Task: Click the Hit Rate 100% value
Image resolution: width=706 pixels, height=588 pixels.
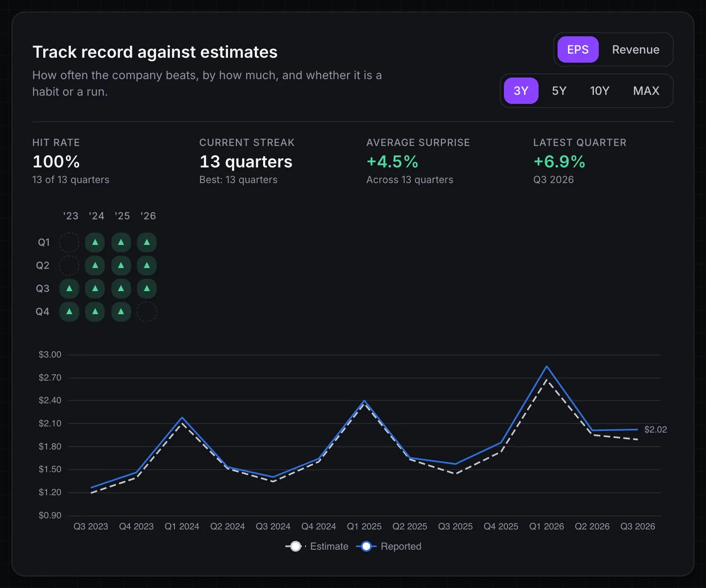Action: pos(56,161)
